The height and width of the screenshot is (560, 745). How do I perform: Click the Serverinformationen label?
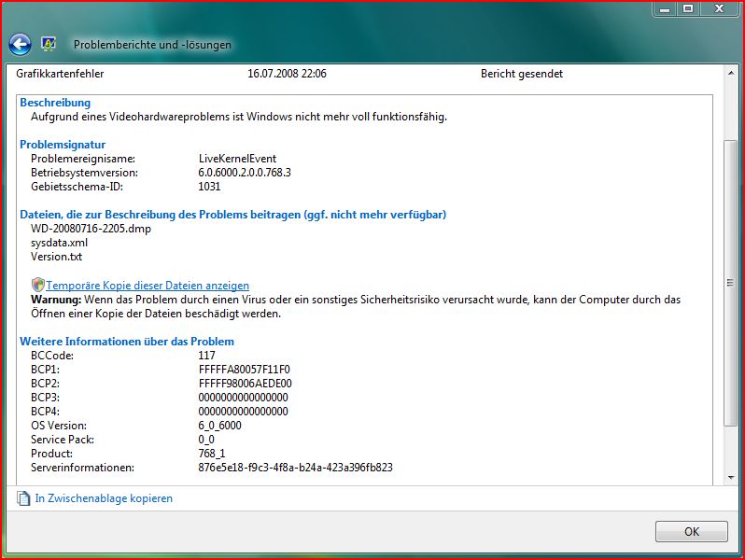click(x=83, y=468)
